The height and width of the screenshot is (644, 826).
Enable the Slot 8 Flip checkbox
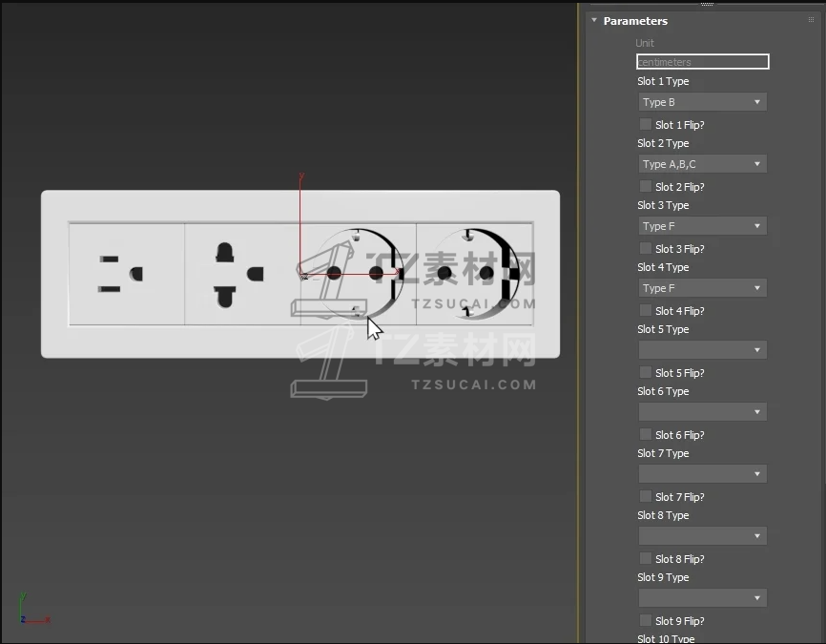[646, 559]
